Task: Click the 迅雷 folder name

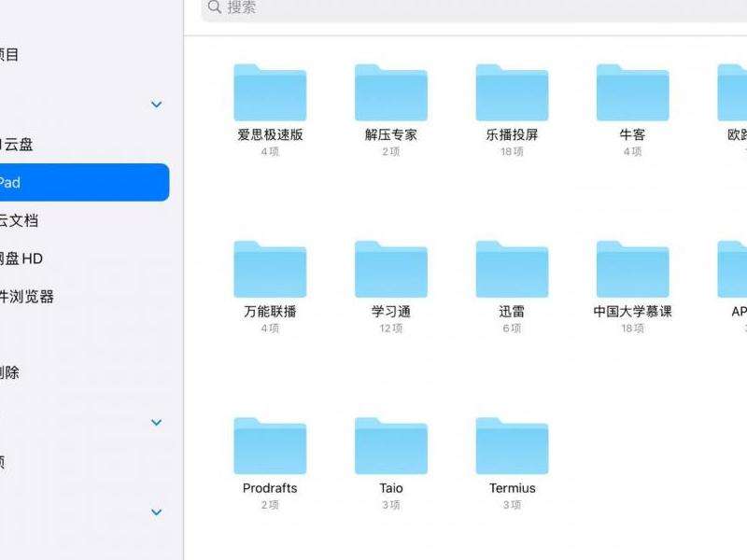Action: (x=512, y=312)
